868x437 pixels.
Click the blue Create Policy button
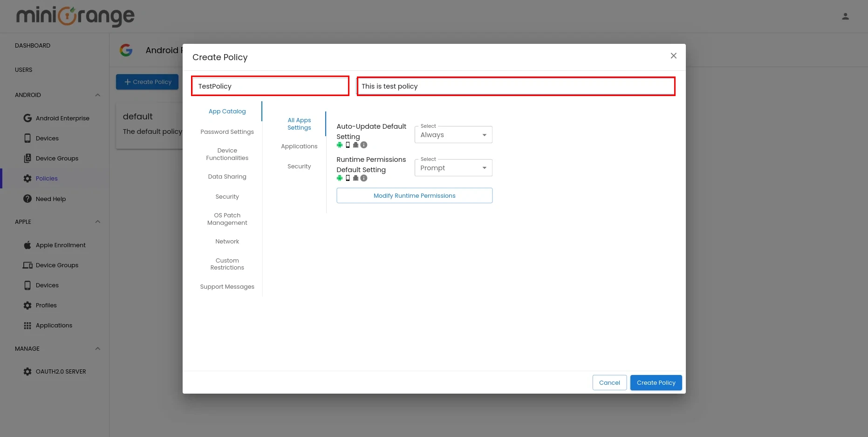point(656,382)
